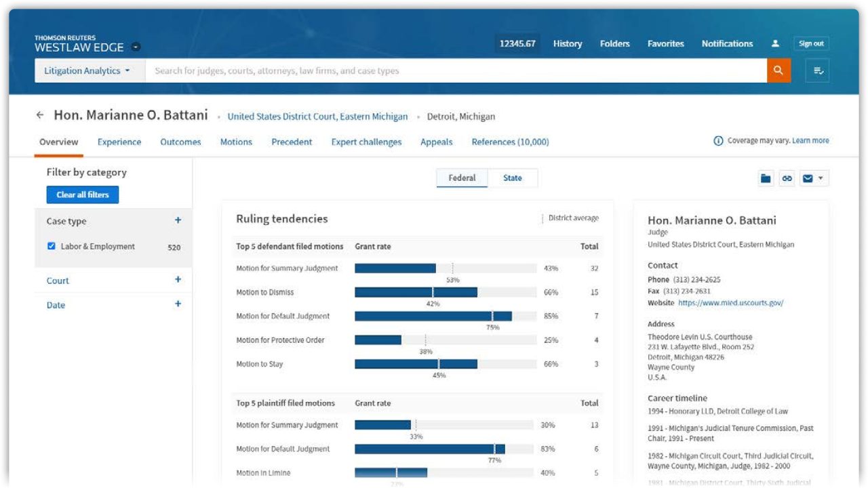868x488 pixels.
Task: Click the Clear all filters button
Action: coord(82,195)
